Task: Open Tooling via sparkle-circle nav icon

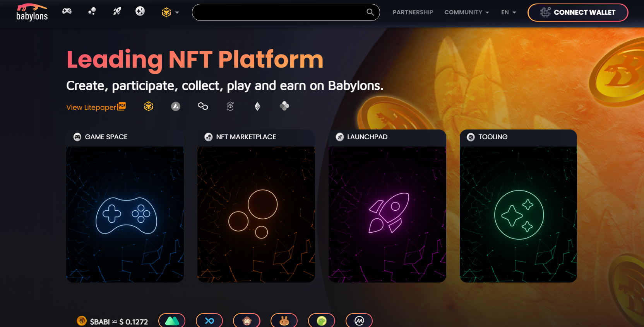Action: click(x=140, y=11)
